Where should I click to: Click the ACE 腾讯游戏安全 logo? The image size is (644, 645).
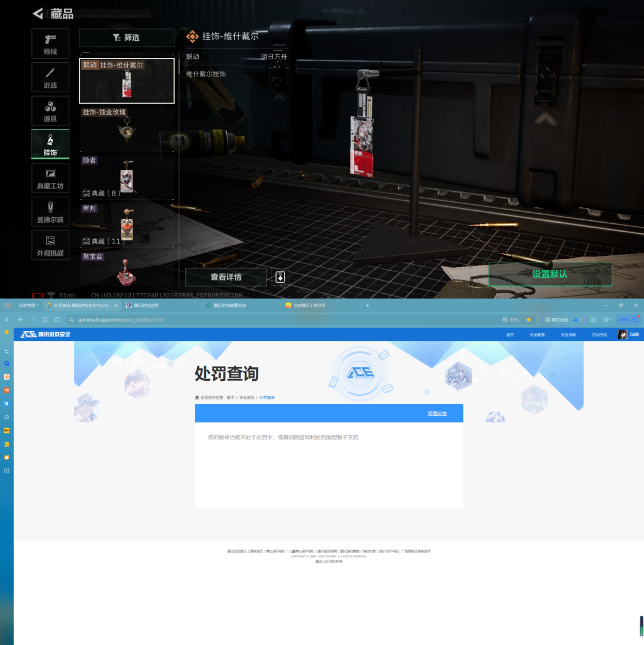(46, 335)
